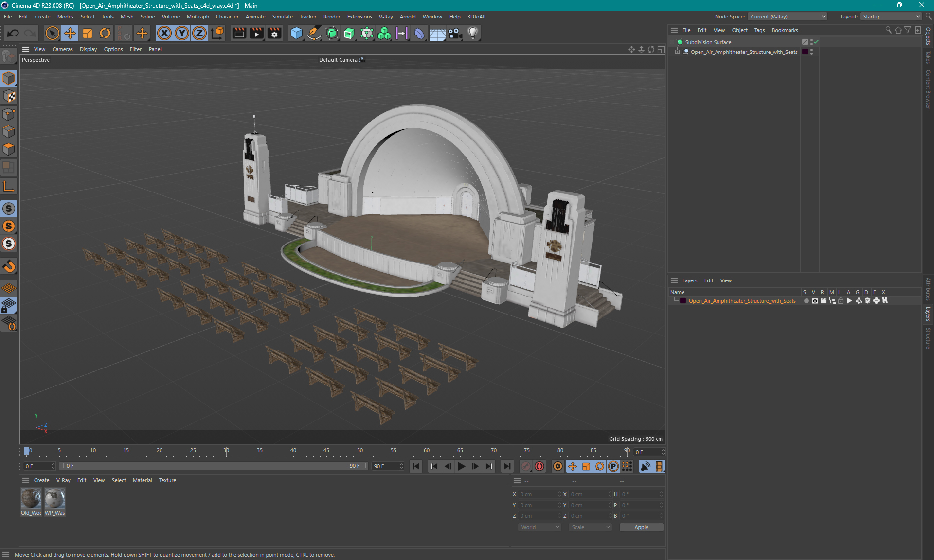Switch to Model mode in left toolbar

[x=9, y=78]
